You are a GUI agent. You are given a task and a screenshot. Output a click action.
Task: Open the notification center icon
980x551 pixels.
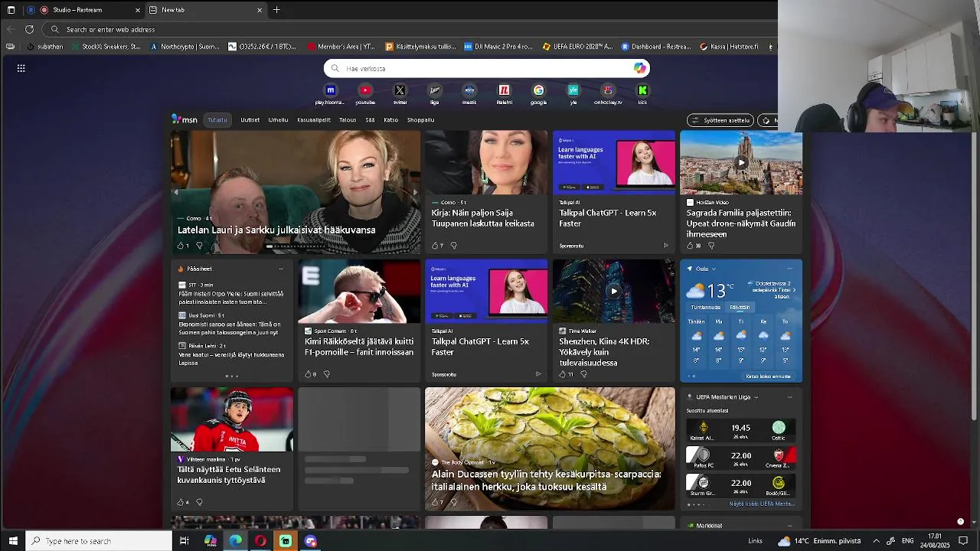[x=963, y=541]
